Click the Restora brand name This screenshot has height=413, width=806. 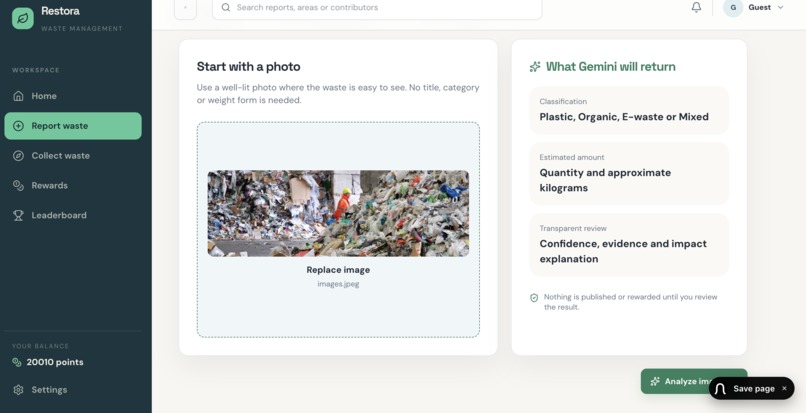(60, 11)
